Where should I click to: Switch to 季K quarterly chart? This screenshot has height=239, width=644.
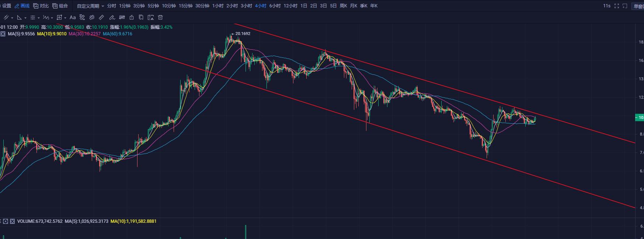click(x=364, y=6)
